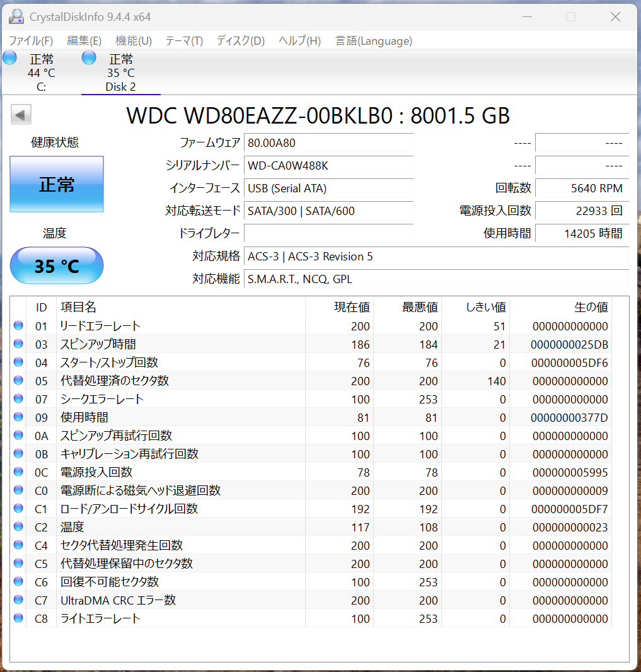This screenshot has width=641, height=672.
Task: Open the ディスク(D) menu
Action: [240, 41]
